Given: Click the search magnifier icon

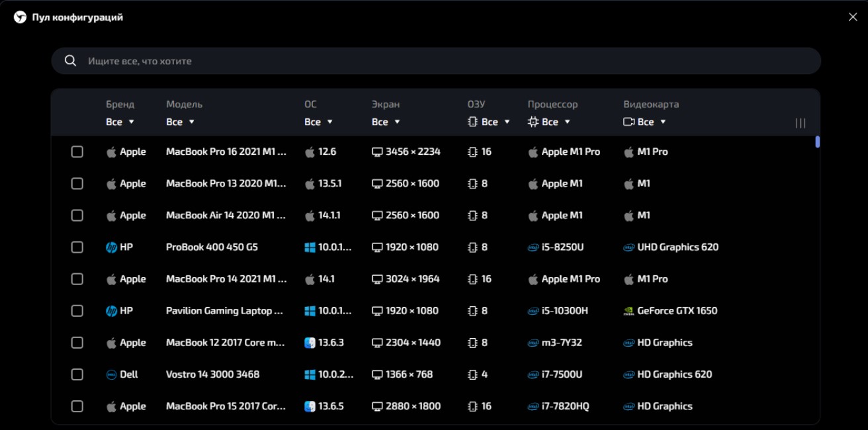Looking at the screenshot, I should (x=71, y=61).
